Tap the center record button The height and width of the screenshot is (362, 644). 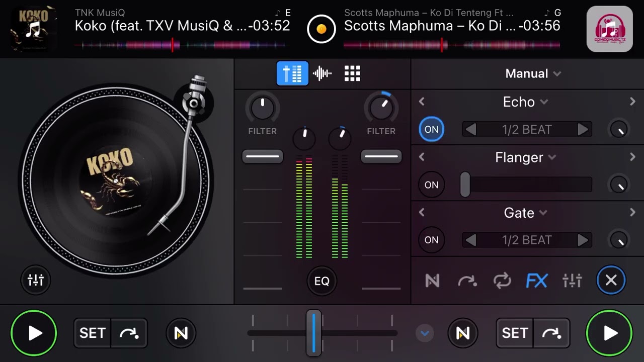[321, 29]
